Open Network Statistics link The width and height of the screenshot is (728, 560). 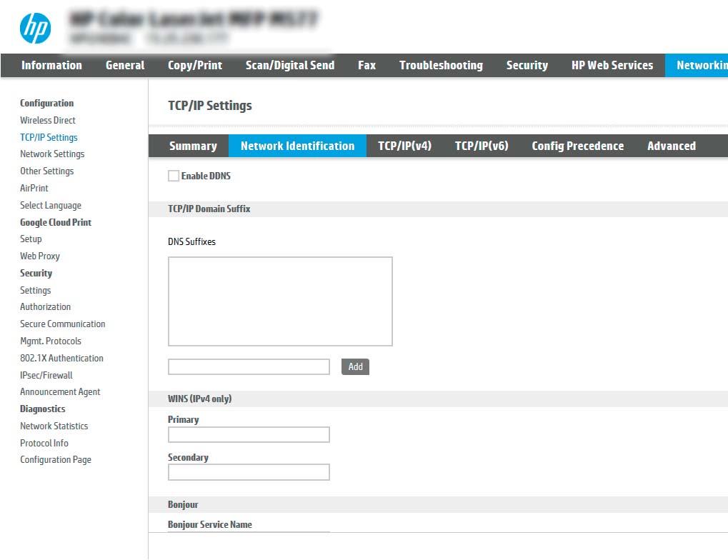click(x=54, y=426)
